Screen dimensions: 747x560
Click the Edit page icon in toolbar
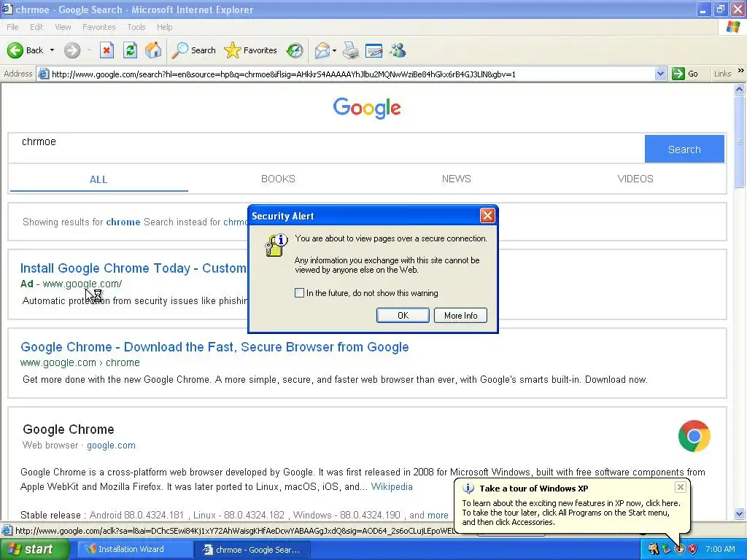coord(374,50)
